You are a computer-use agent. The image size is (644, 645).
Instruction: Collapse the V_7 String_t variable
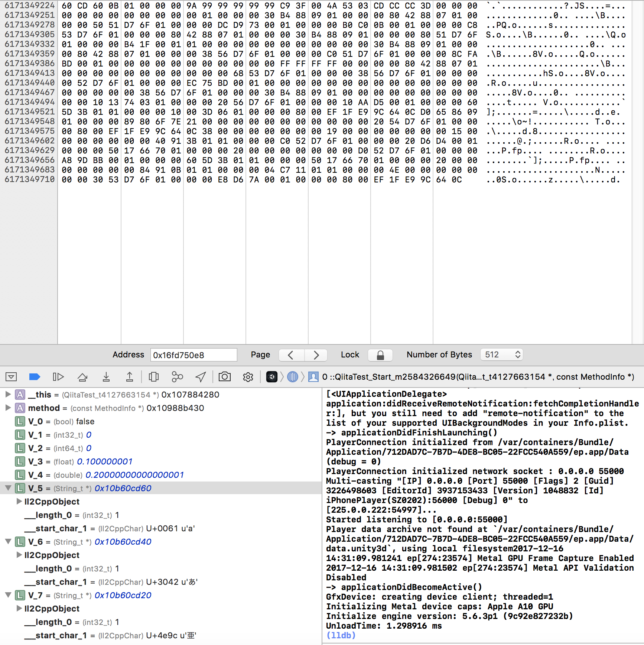coord(8,595)
